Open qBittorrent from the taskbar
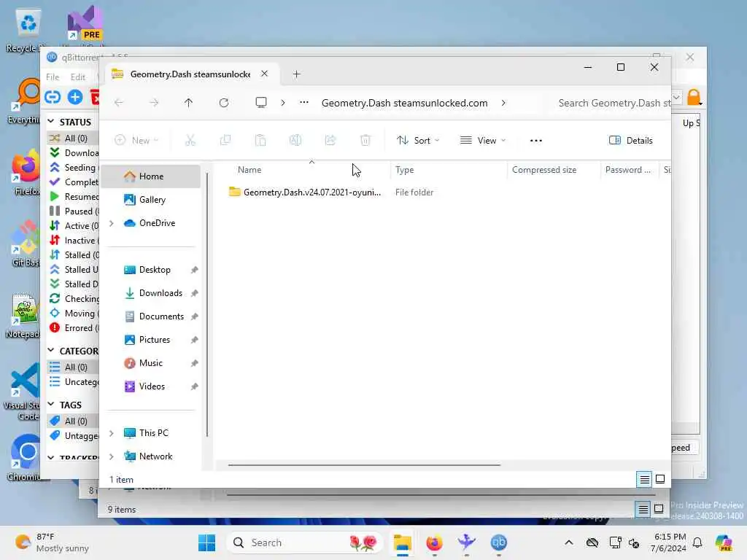The width and height of the screenshot is (747, 560). 499,542
